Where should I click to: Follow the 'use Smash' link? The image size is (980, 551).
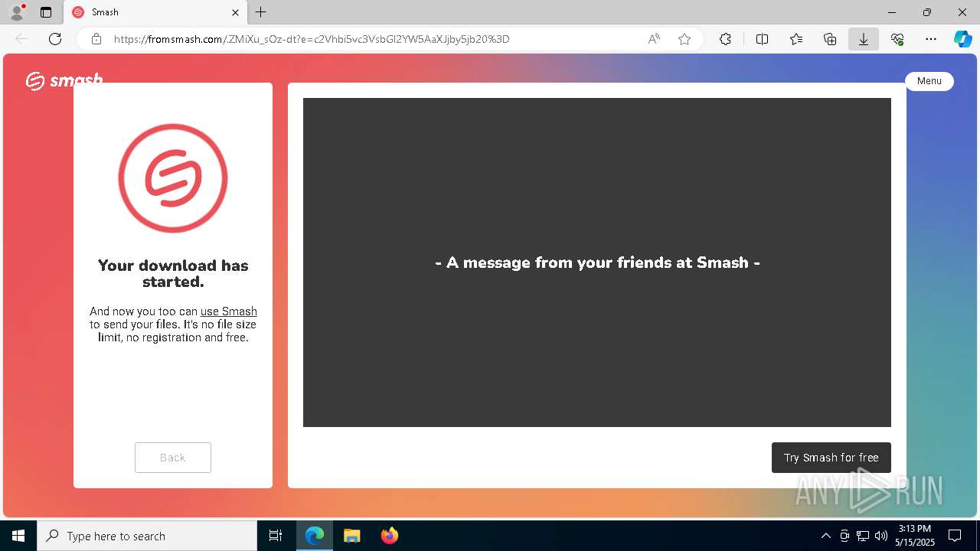229,311
